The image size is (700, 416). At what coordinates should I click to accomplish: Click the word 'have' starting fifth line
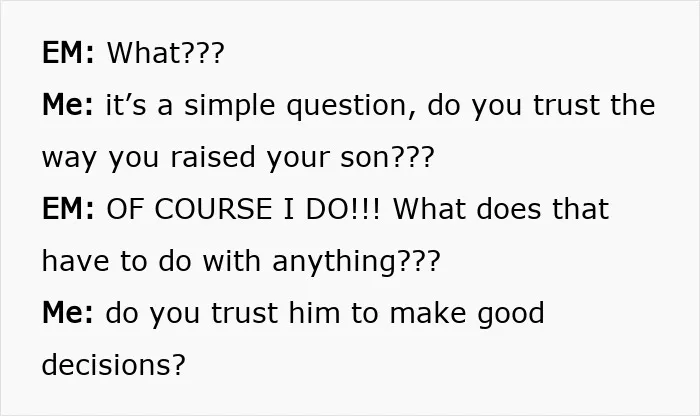(75, 261)
